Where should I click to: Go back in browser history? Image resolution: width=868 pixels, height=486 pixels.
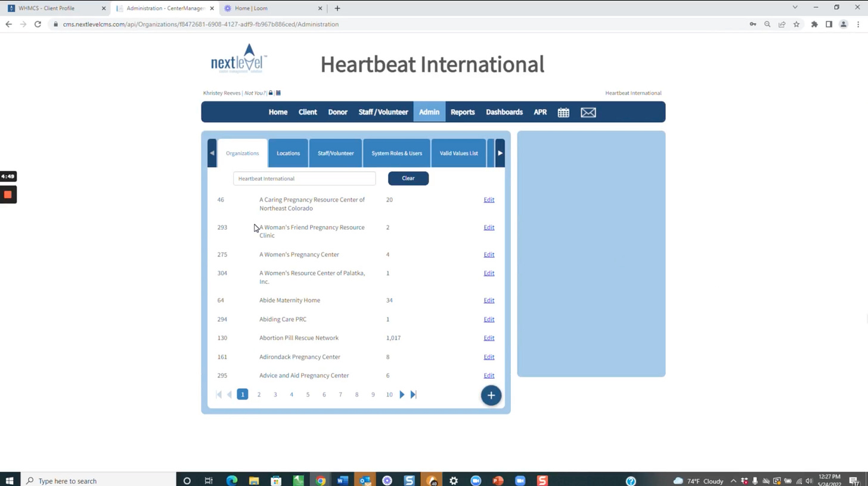coord(8,24)
